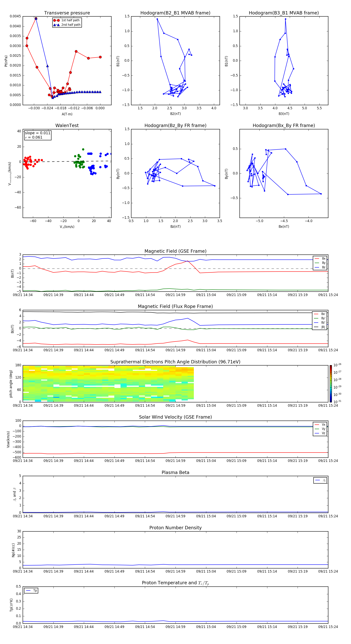Click the Bz' legend entry in Flux Rope panel
351x644 pixels.
coord(320,323)
